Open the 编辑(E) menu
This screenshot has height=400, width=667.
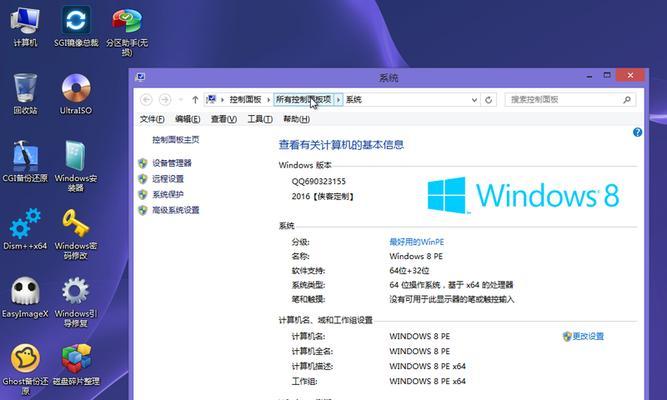(188, 119)
